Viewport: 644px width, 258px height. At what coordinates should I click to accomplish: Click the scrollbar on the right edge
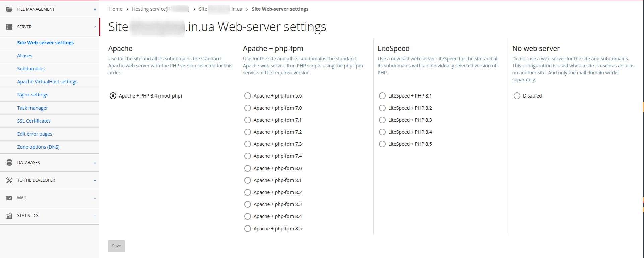click(642, 107)
